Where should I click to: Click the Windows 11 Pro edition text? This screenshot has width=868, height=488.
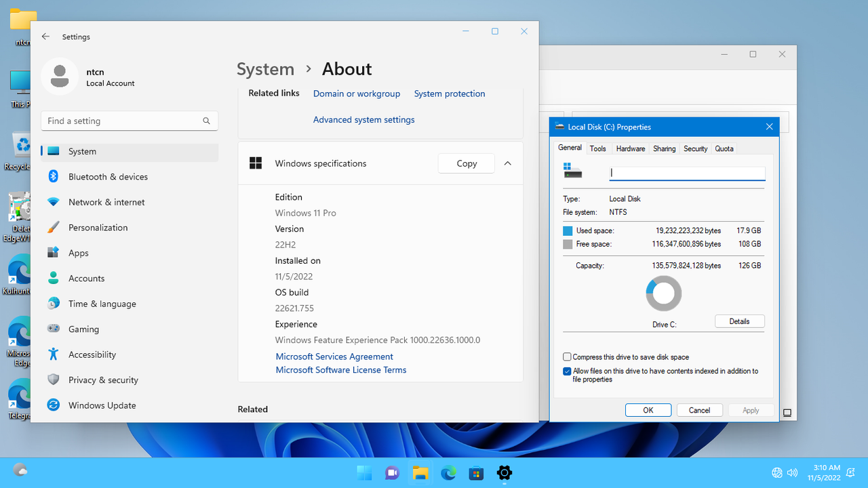tap(306, 213)
